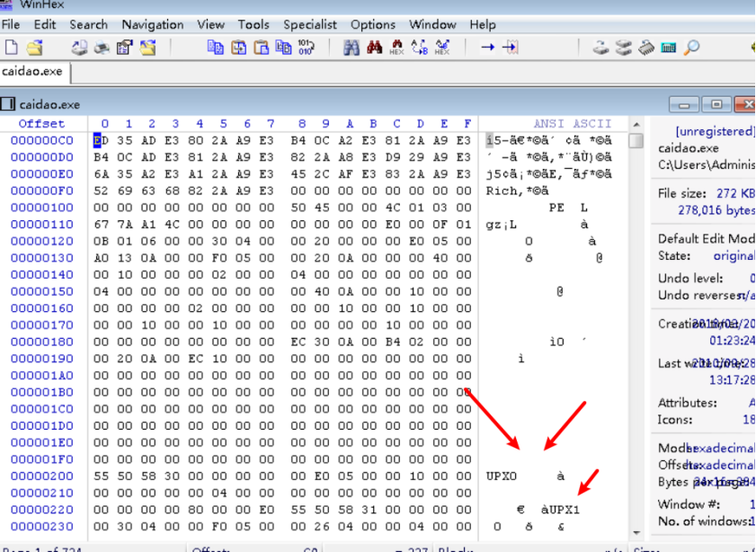Open Find Hex Values with red binoculars
756x552 pixels.
pos(375,48)
